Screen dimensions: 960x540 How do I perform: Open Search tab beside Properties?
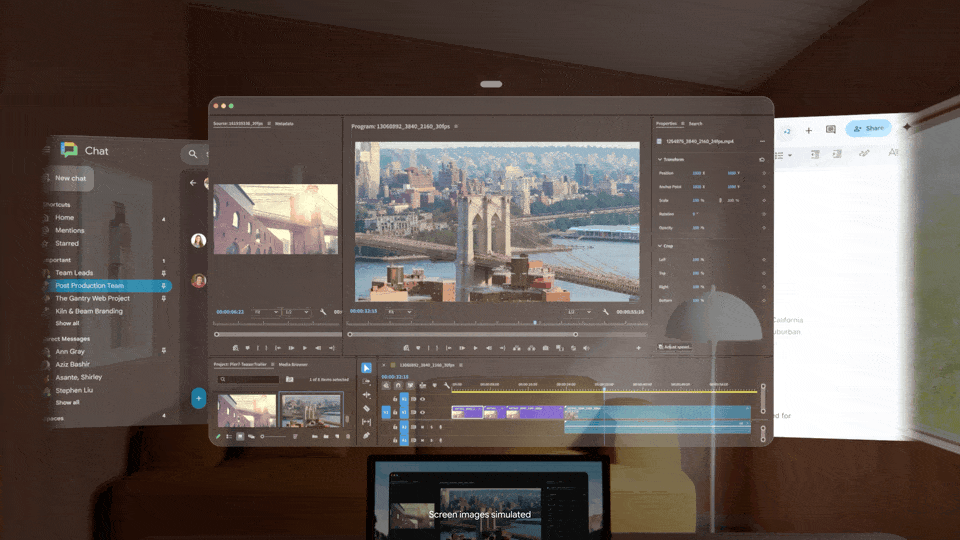pos(696,124)
